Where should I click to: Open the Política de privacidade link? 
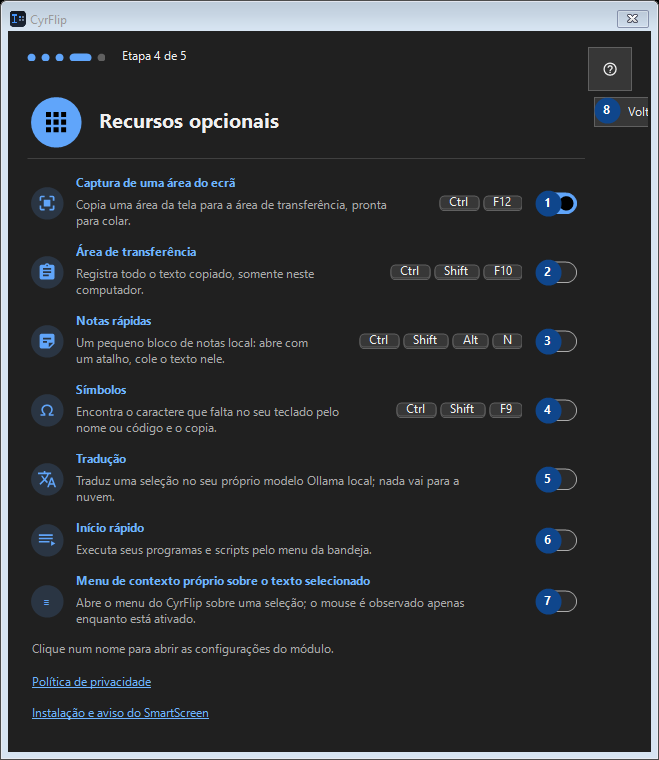click(x=92, y=682)
